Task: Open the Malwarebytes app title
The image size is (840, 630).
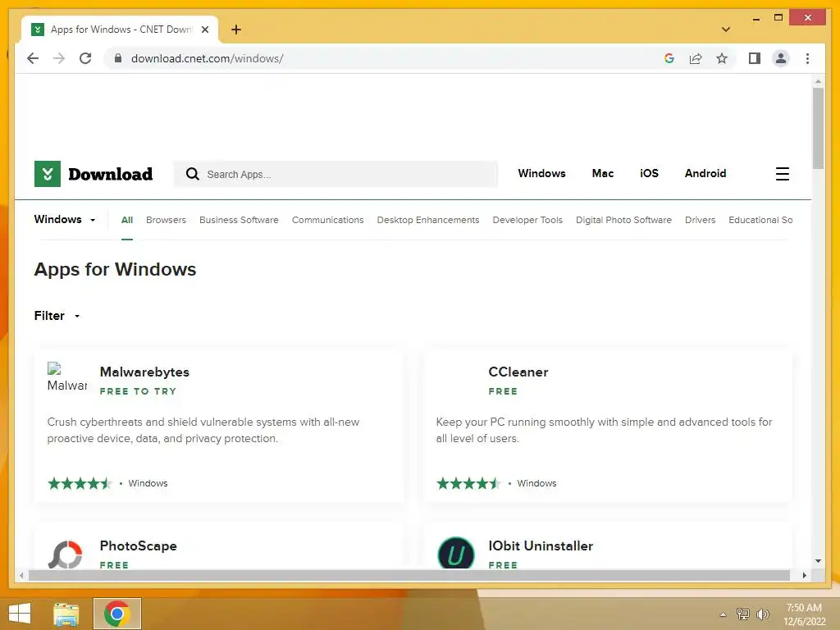Action: click(144, 372)
